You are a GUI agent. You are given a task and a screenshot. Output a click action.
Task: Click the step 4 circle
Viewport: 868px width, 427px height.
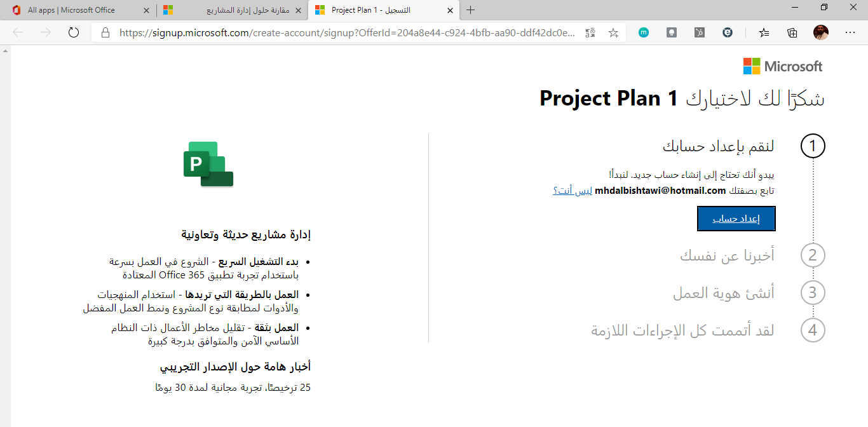[813, 330]
